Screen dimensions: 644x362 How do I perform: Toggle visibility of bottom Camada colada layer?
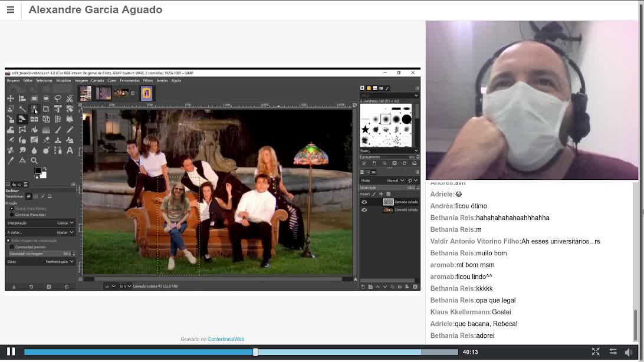pyautogui.click(x=364, y=210)
